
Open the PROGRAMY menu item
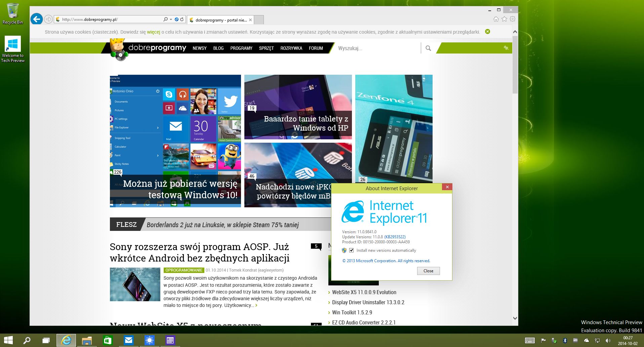(241, 48)
